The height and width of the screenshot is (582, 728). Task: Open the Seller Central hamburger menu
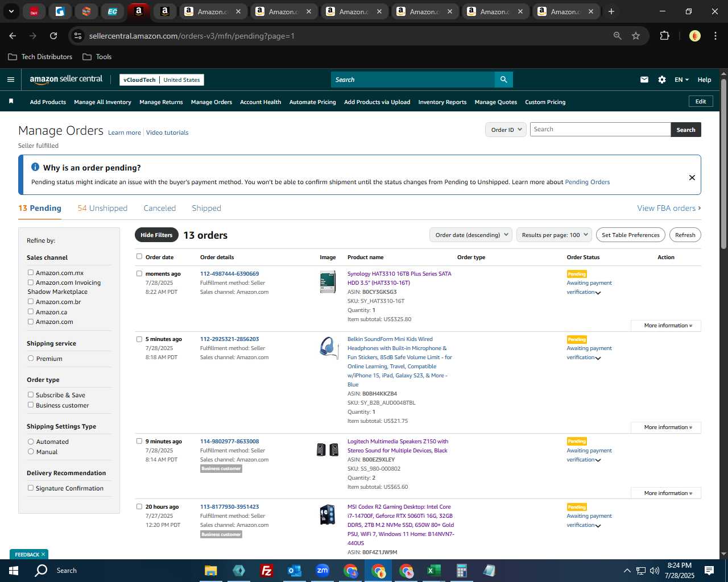click(x=11, y=80)
